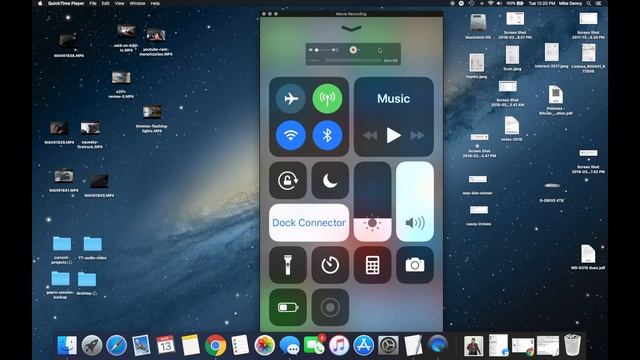
Task: Click QuickTime Player icon in the Dock
Action: [438, 345]
